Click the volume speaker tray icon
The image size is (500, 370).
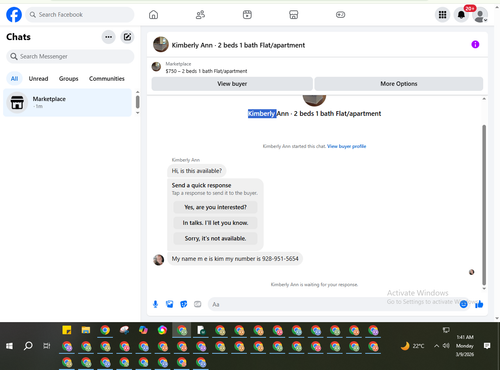(x=446, y=346)
